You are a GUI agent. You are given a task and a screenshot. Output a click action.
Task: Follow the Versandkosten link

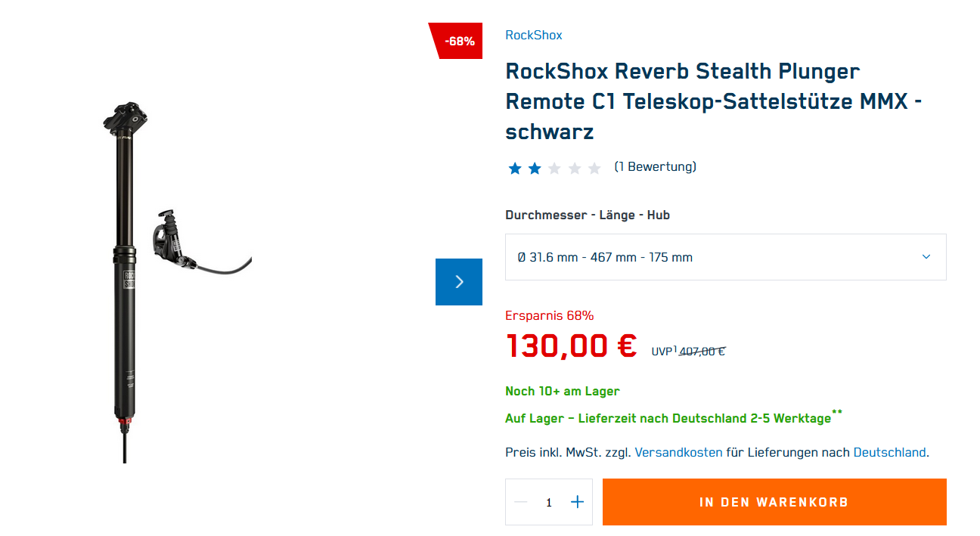678,452
